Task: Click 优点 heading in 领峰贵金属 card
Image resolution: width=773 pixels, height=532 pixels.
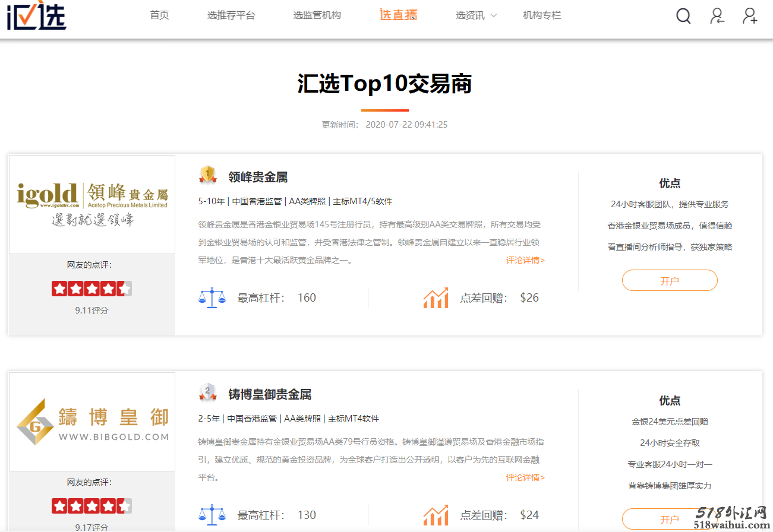Action: tap(670, 183)
